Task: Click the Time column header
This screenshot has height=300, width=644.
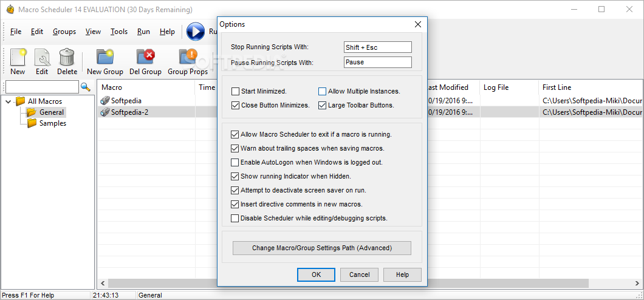Action: pyautogui.click(x=207, y=87)
